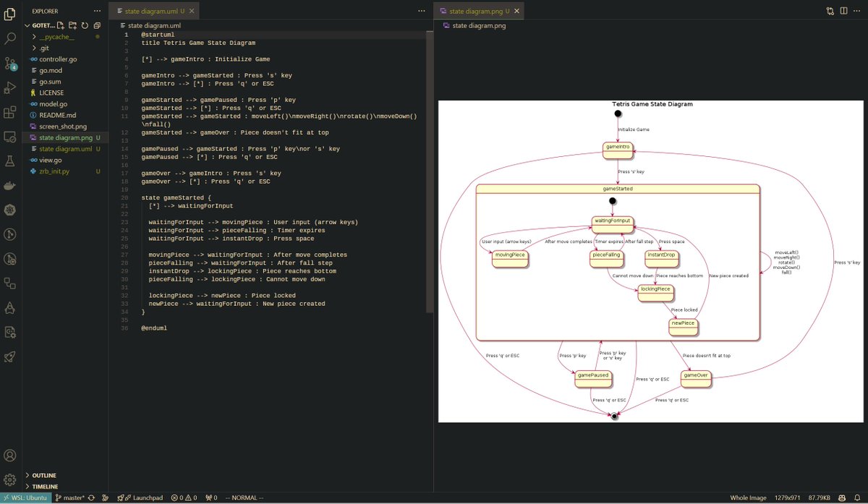This screenshot has height=504, width=868.
Task: Click the git graph icon in status bar
Action: [105, 497]
